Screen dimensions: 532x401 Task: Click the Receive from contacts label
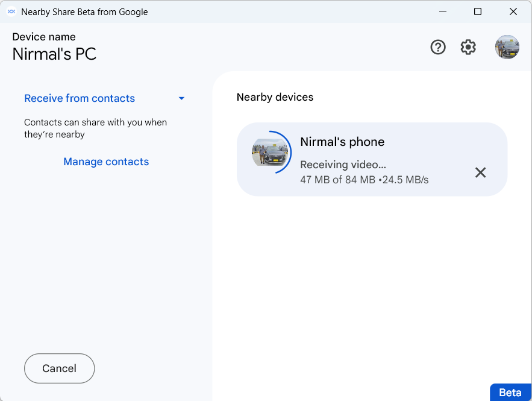pyautogui.click(x=80, y=98)
